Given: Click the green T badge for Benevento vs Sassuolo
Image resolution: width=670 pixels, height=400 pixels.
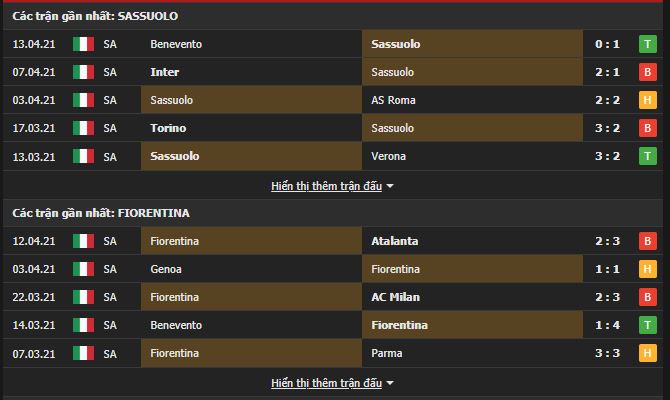Looking at the screenshot, I should coord(647,44).
